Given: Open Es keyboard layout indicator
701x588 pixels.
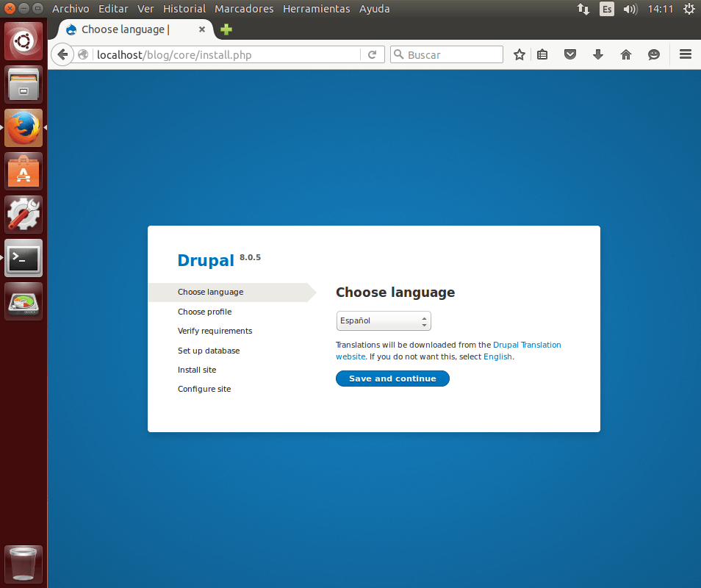Looking at the screenshot, I should [607, 9].
